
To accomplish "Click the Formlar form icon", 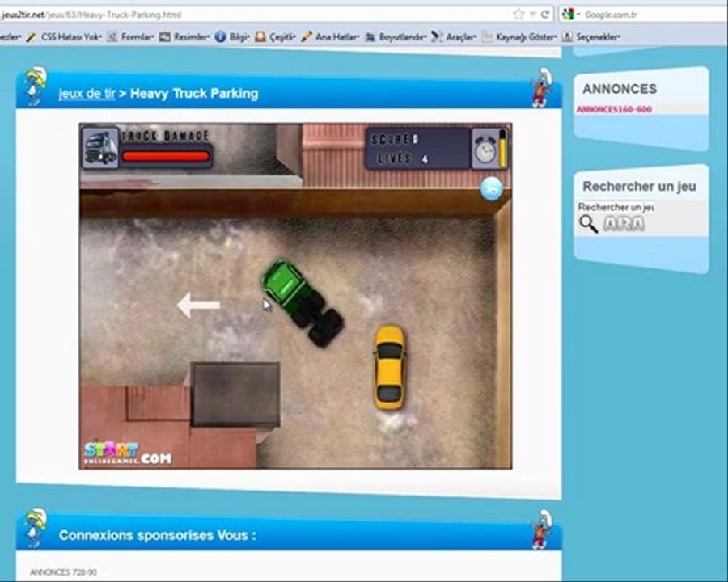I will [112, 36].
